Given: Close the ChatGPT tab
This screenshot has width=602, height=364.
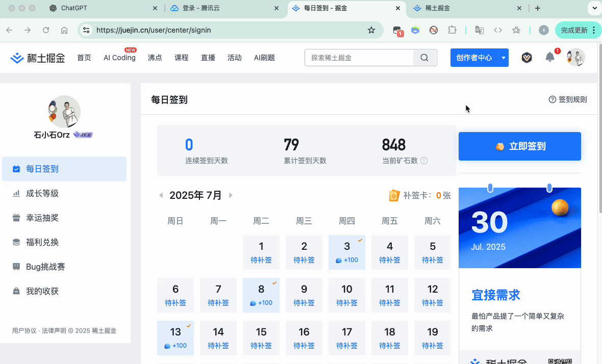Looking at the screenshot, I should 155,8.
